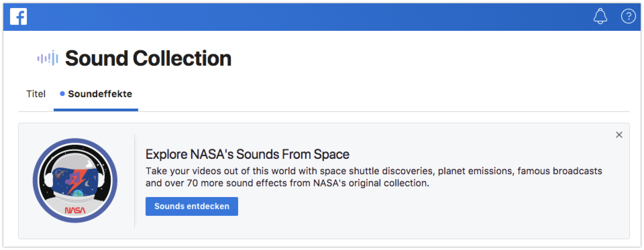Click empty area of blue header bar

tap(308, 16)
